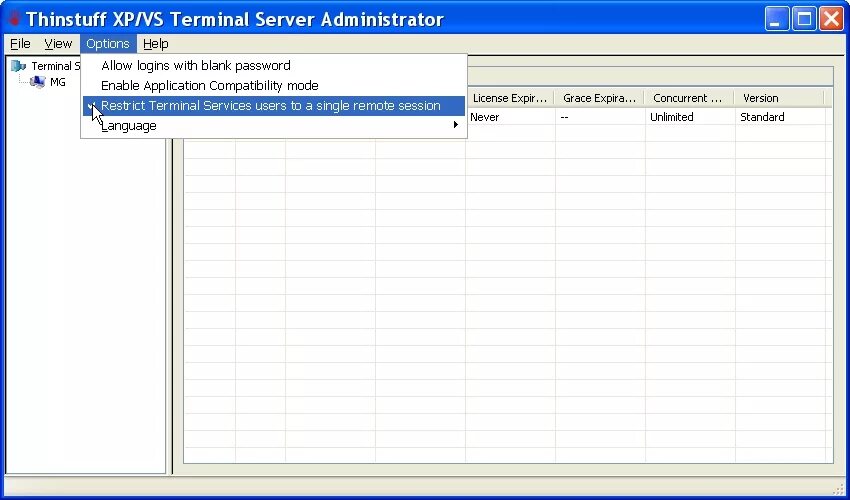Toggle Allow logins with blank password
Viewport: 850px width, 500px height.
274,66
